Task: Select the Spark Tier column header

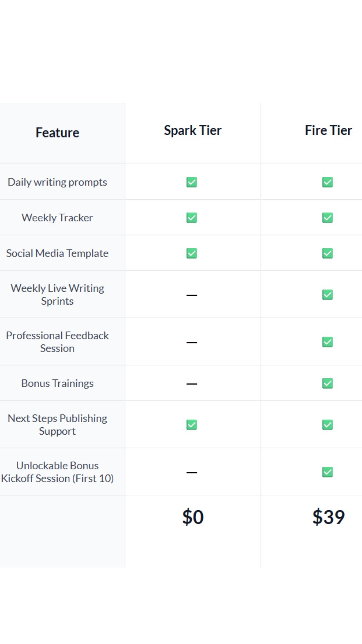Action: pos(193,130)
